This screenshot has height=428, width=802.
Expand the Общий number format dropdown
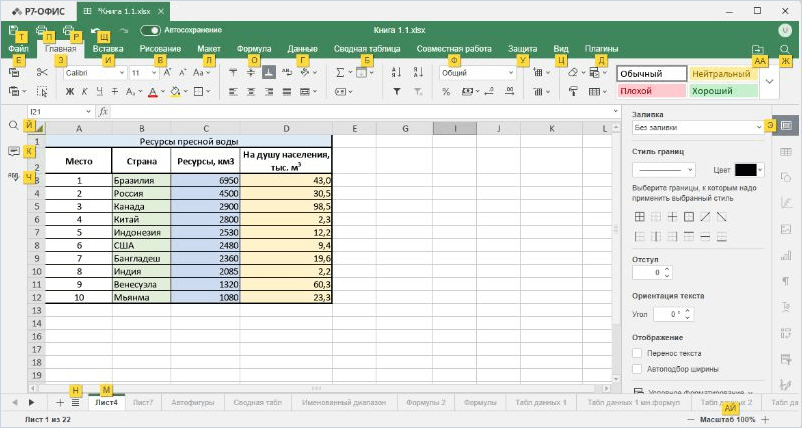pos(477,73)
